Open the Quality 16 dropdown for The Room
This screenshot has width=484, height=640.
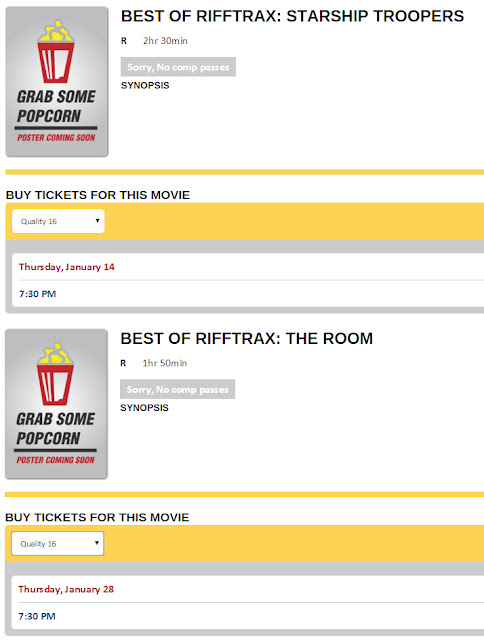coord(58,544)
